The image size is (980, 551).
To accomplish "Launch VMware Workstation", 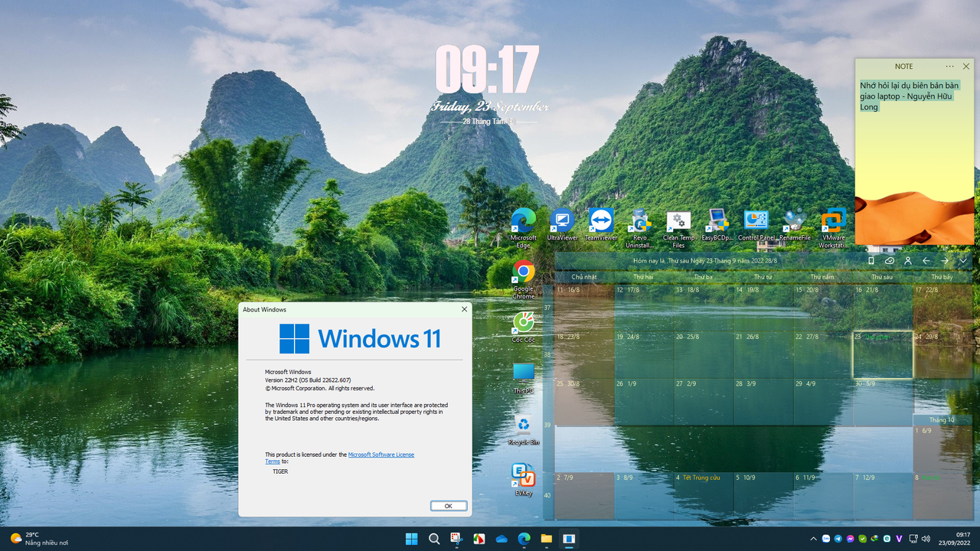I will point(833,223).
